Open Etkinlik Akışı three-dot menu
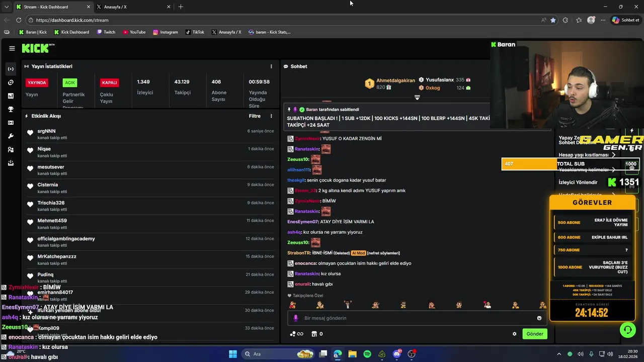 click(x=271, y=116)
